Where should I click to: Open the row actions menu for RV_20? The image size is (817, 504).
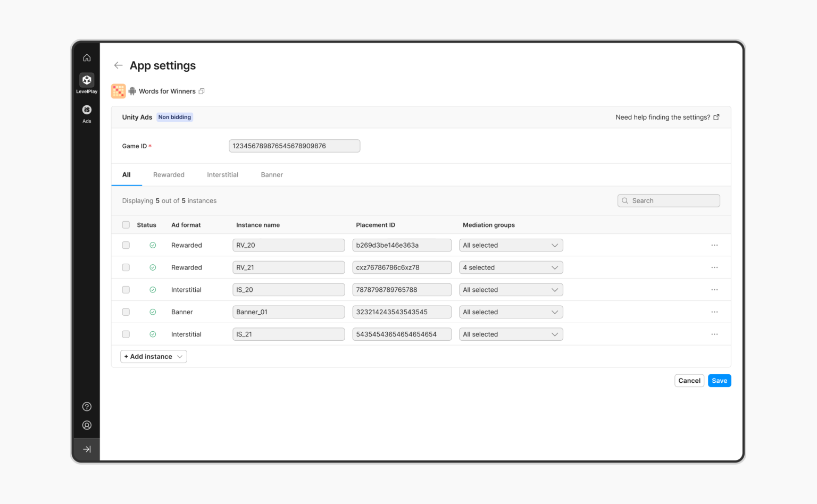714,245
